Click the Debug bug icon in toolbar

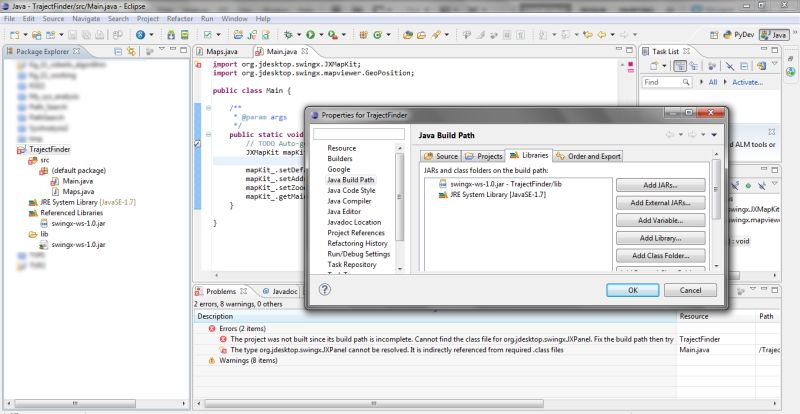click(288, 35)
